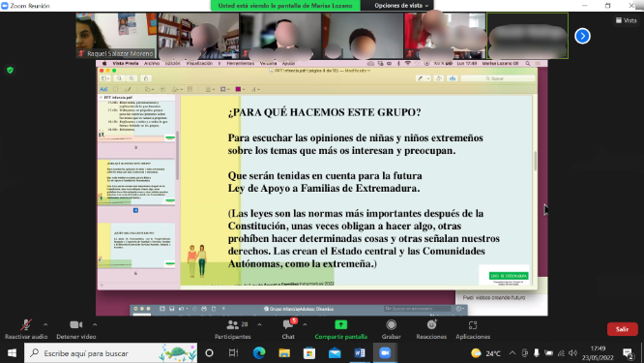Screen dimensions: 644x363
Task: Open audio options caret next to Reactivar audio
Action: (x=45, y=325)
